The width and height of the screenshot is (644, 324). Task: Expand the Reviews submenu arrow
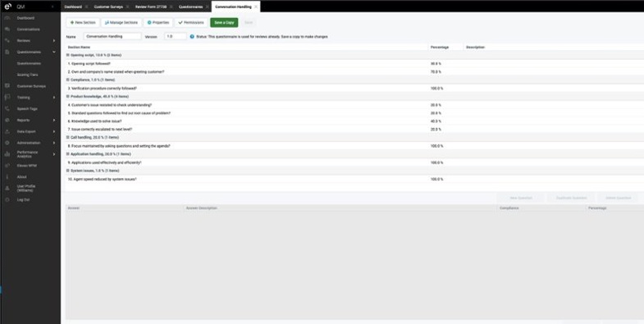click(x=54, y=41)
